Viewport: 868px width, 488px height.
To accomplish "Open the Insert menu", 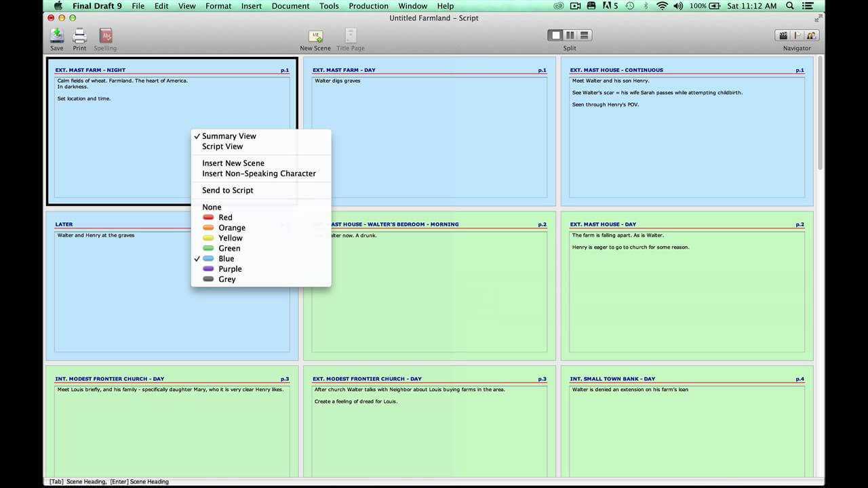I will (x=252, y=6).
